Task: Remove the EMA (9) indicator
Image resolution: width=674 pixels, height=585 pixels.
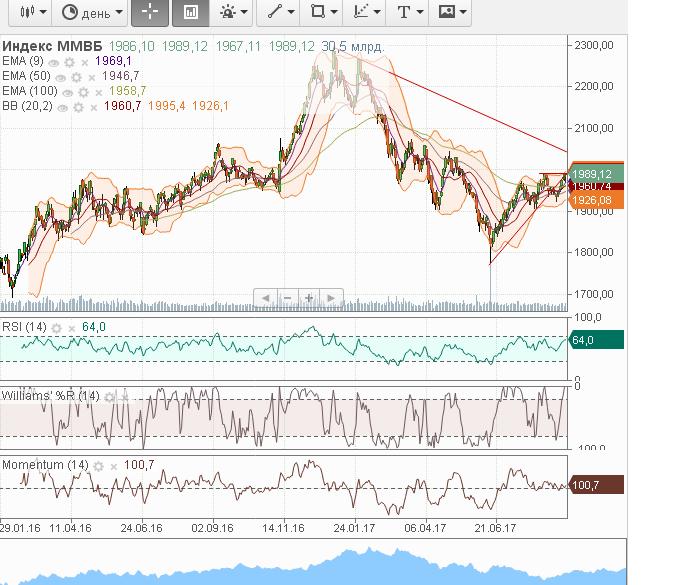Action: [x=85, y=63]
